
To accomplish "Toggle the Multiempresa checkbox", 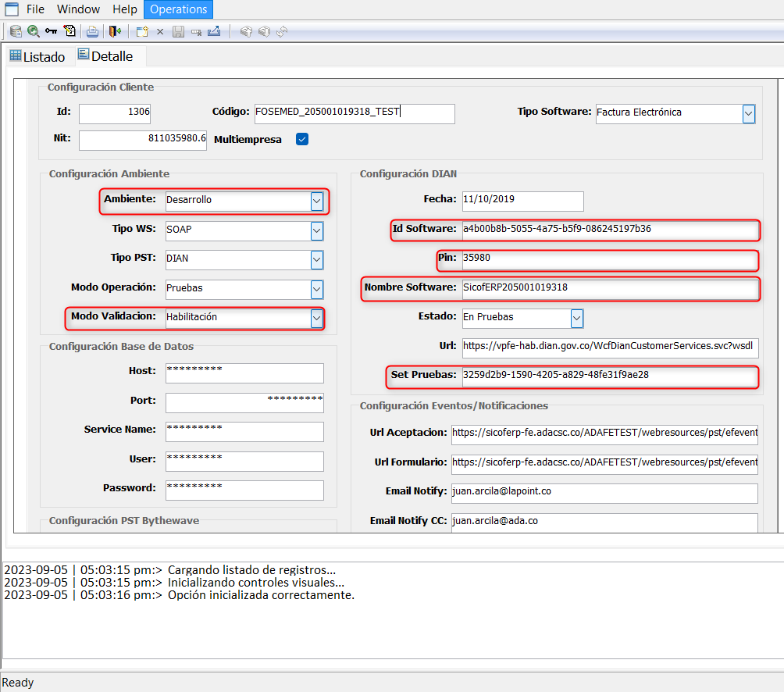I will pos(302,140).
